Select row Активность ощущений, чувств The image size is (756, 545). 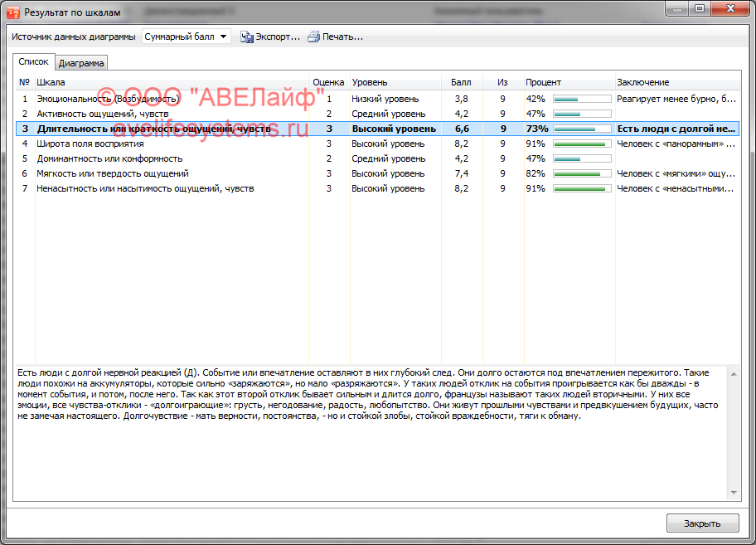tap(103, 114)
